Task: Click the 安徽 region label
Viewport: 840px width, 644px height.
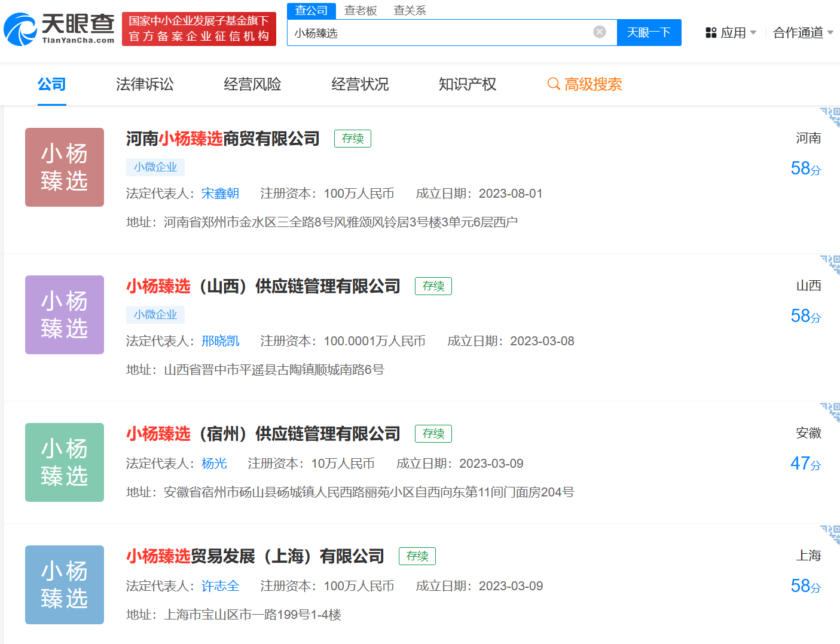Action: pyautogui.click(x=808, y=433)
